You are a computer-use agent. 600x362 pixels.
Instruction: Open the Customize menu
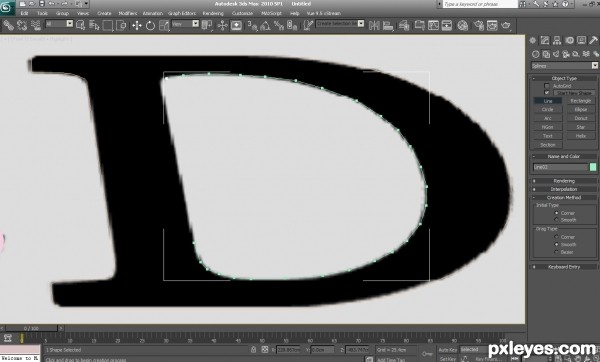242,13
